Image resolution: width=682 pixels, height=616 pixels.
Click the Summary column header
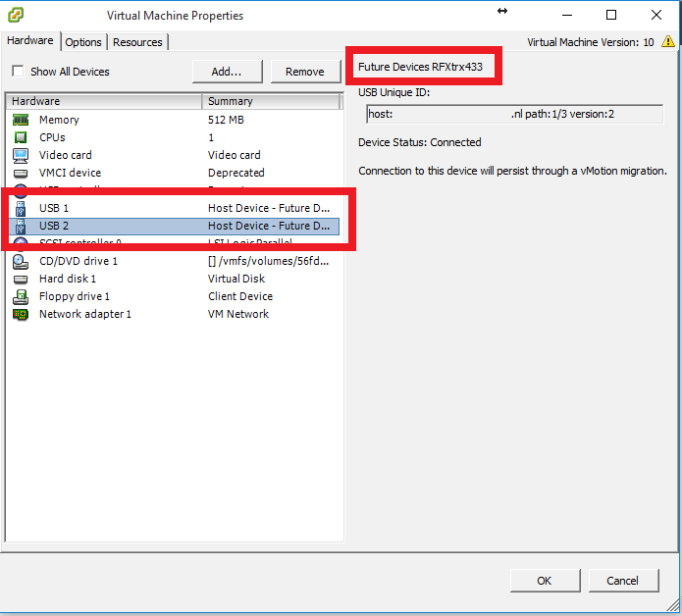pos(271,101)
